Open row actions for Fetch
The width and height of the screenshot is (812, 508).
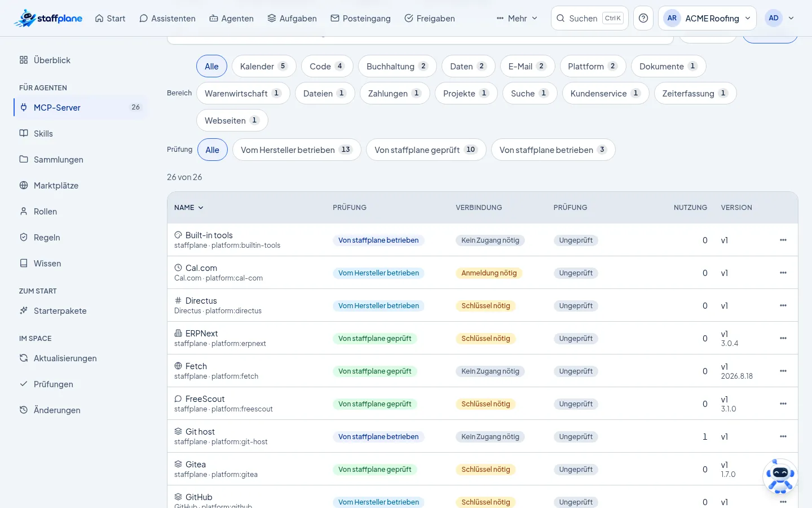(x=783, y=371)
